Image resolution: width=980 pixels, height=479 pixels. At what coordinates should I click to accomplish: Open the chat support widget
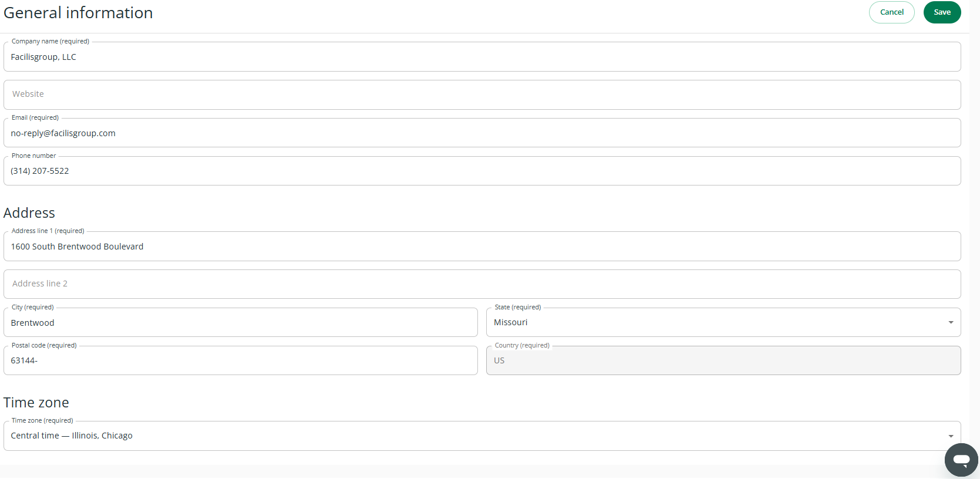point(961,460)
